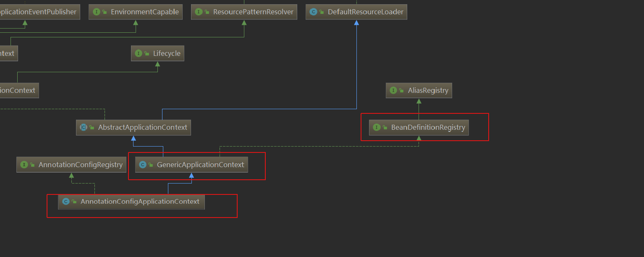Image resolution: width=644 pixels, height=257 pixels.
Task: Click the interface icon on ResourcePatternResolver node
Action: [x=199, y=12]
